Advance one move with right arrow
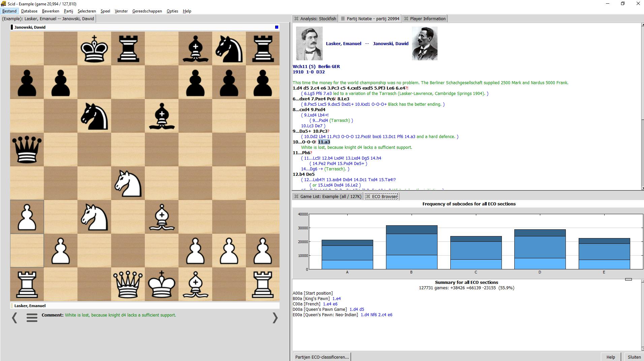This screenshot has width=644, height=361. pyautogui.click(x=275, y=318)
